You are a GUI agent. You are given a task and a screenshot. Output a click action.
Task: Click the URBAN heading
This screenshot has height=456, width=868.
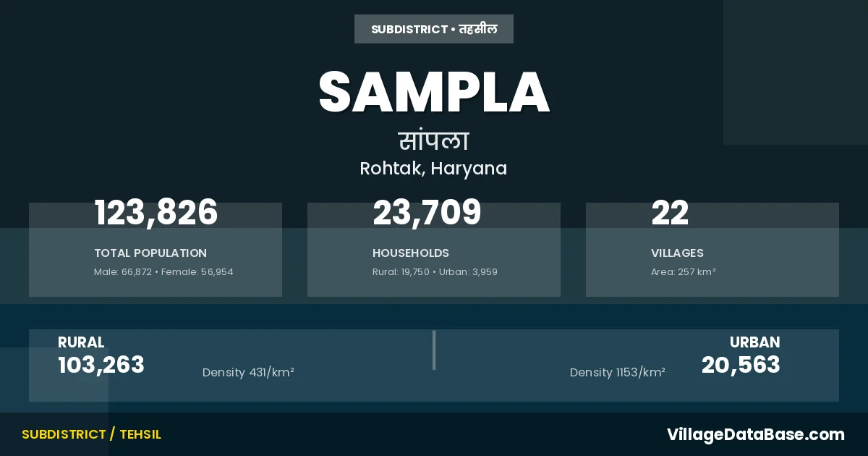[x=754, y=342]
